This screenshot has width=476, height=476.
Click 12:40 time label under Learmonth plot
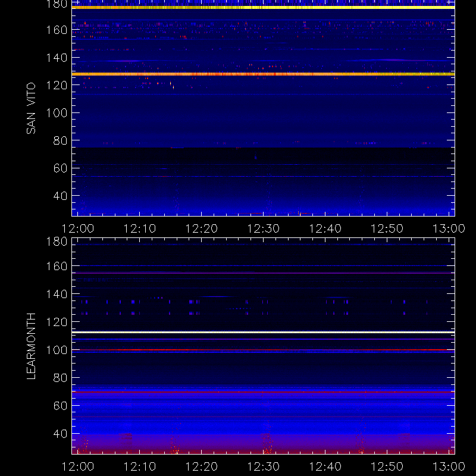pos(325,466)
